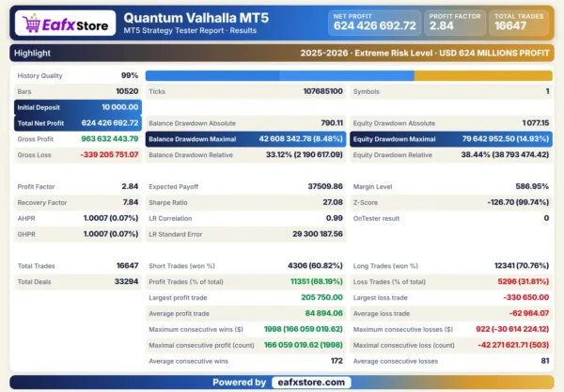The image size is (564, 392).
Task: Click the Total Net Profit highlighted row
Action: [78, 123]
